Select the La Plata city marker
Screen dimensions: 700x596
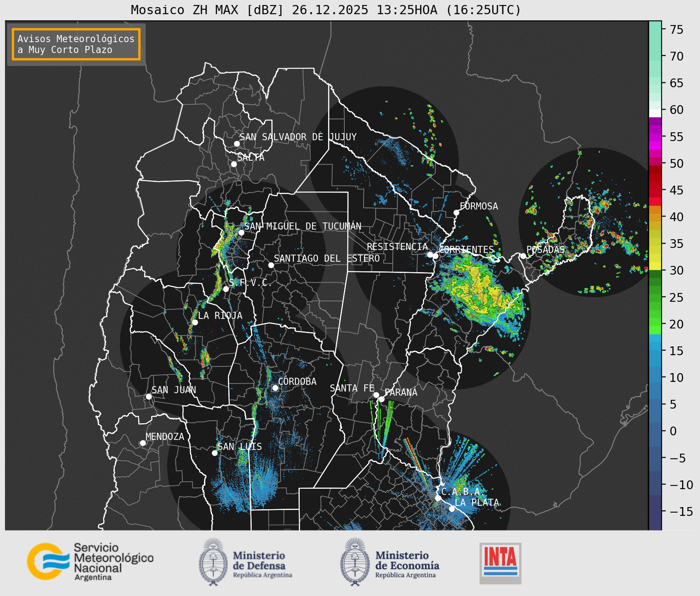tap(452, 509)
